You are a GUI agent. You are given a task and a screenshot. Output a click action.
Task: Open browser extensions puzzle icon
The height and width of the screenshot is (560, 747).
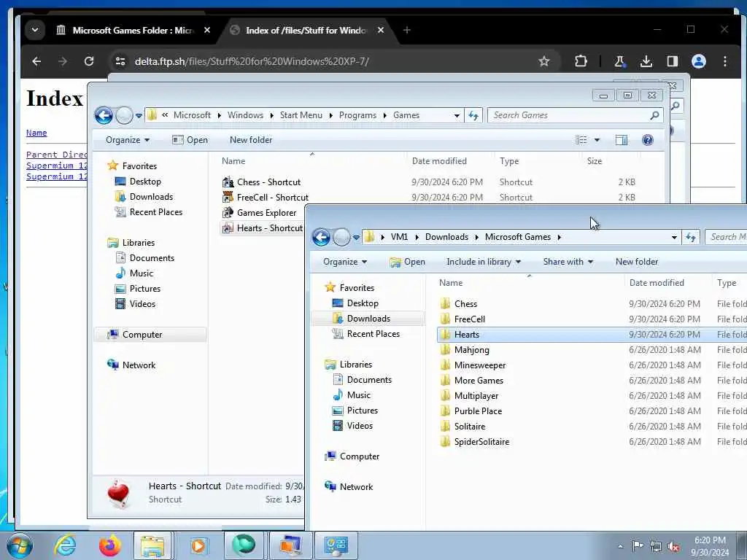580,61
